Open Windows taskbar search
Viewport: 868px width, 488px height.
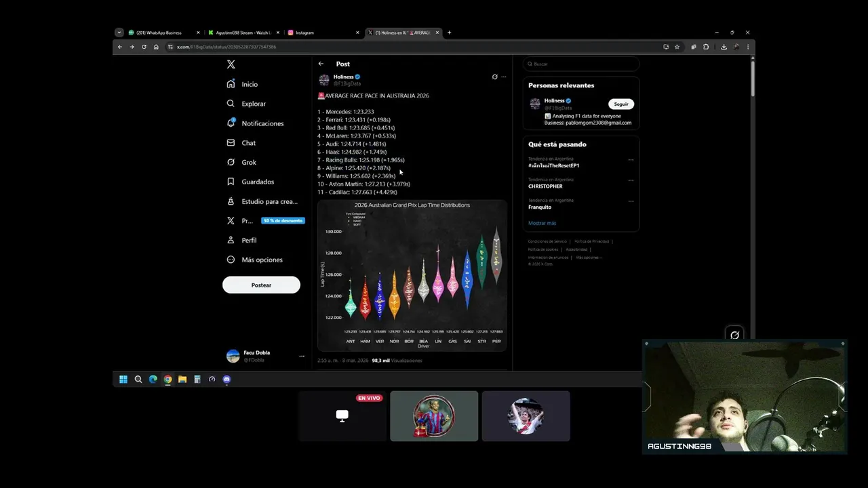[138, 380]
